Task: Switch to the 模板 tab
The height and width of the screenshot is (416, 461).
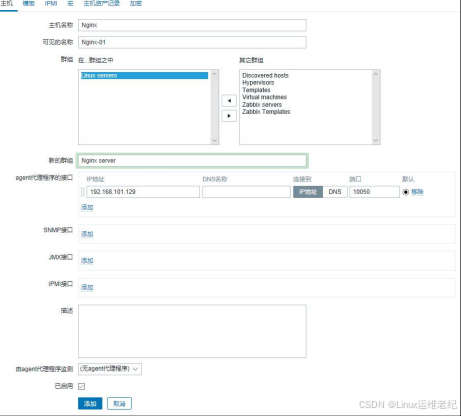Action: 29,4
